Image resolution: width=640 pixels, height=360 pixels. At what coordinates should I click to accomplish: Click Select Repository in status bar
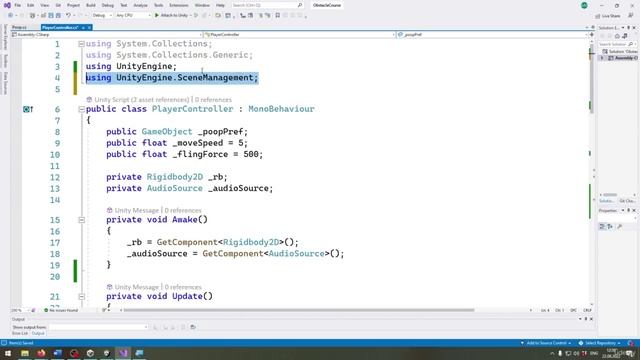point(600,343)
